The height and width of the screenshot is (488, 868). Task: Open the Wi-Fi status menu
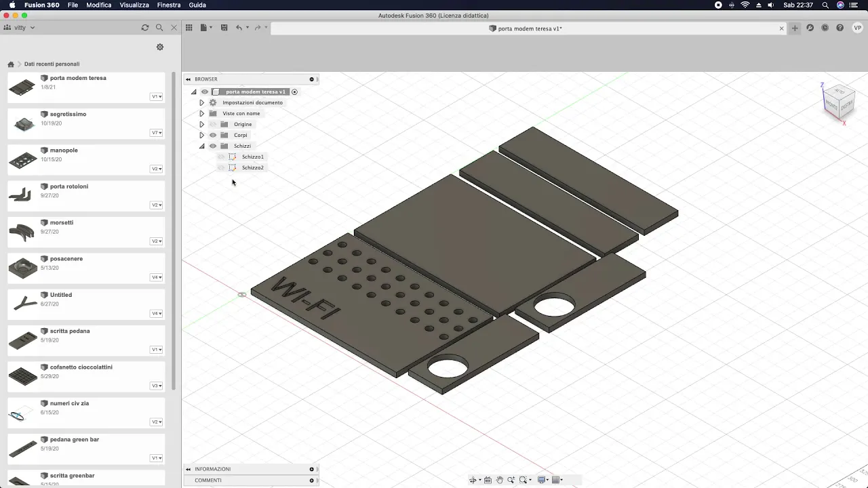click(745, 5)
